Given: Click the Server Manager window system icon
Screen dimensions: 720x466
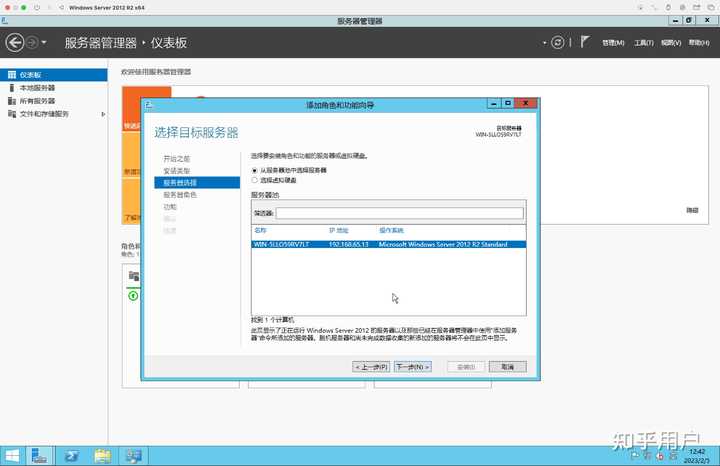Looking at the screenshot, I should (x=5, y=21).
